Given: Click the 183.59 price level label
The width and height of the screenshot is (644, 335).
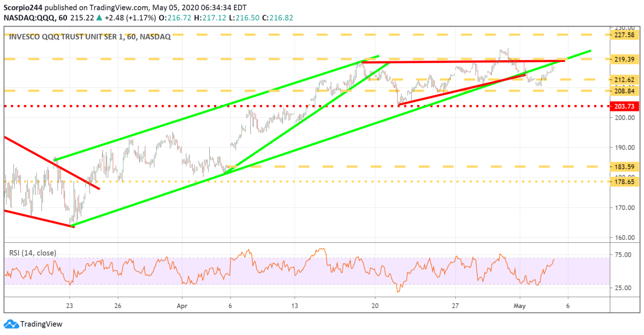Looking at the screenshot, I should [x=625, y=167].
